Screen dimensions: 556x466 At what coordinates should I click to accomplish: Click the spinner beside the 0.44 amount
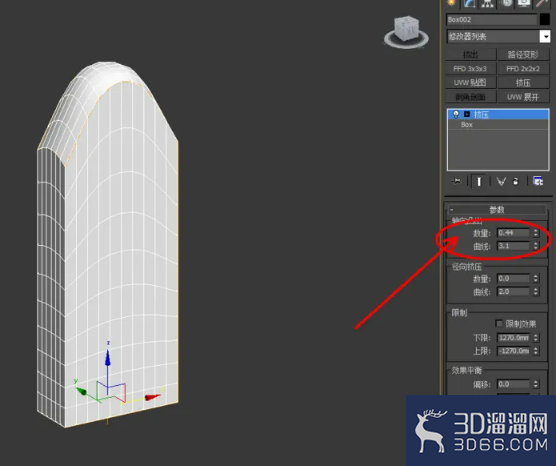coord(535,233)
